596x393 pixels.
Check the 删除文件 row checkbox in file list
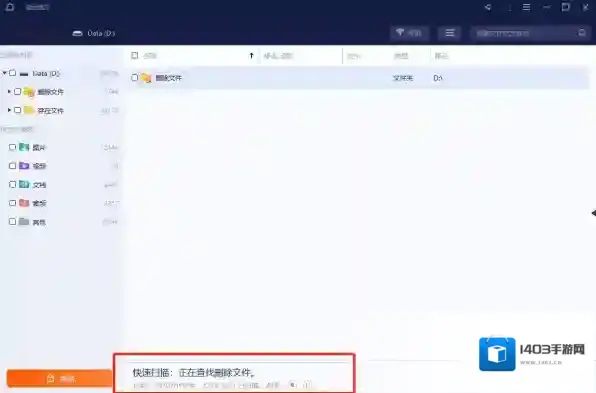point(135,78)
